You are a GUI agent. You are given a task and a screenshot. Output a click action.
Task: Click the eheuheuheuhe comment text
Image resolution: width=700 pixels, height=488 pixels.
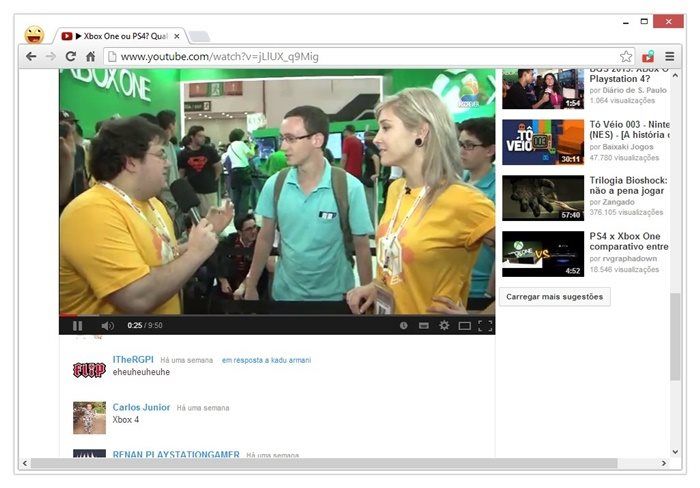coord(141,372)
